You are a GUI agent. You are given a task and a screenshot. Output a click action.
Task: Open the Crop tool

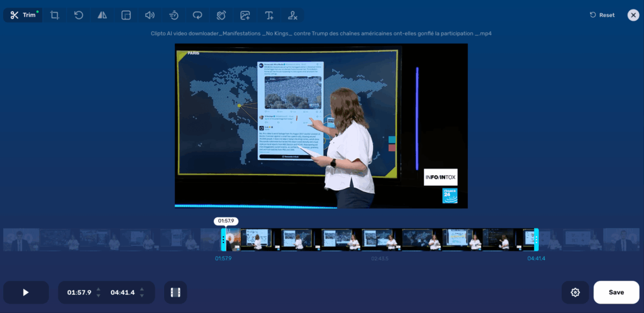point(55,15)
